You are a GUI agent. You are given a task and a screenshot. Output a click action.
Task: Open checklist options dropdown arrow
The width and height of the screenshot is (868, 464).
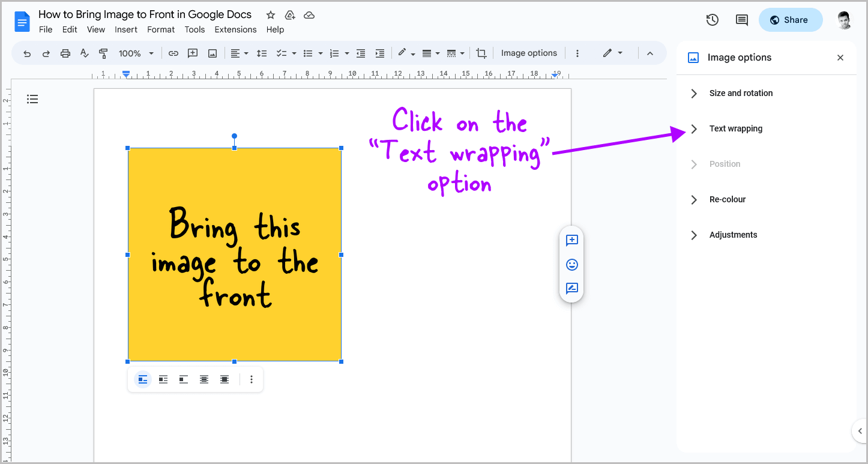(294, 53)
